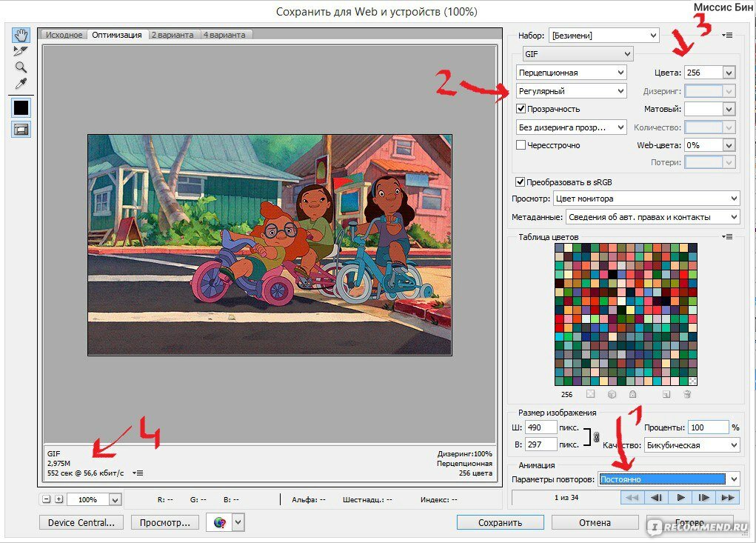The image size is (756, 543).
Task: Open the 2 варианта tab
Action: tap(173, 35)
